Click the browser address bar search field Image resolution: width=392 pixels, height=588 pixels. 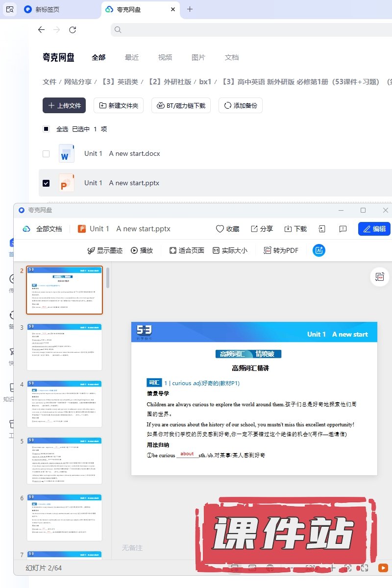tap(245, 30)
